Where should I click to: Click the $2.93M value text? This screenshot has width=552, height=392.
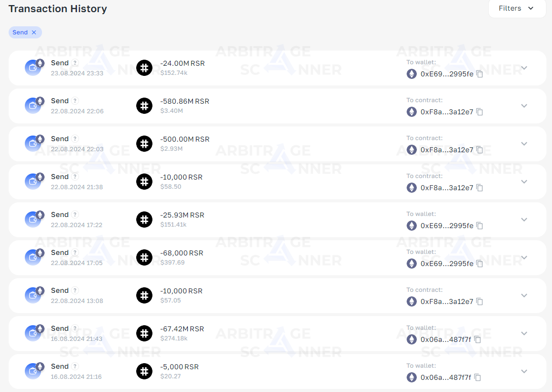pyautogui.click(x=172, y=149)
